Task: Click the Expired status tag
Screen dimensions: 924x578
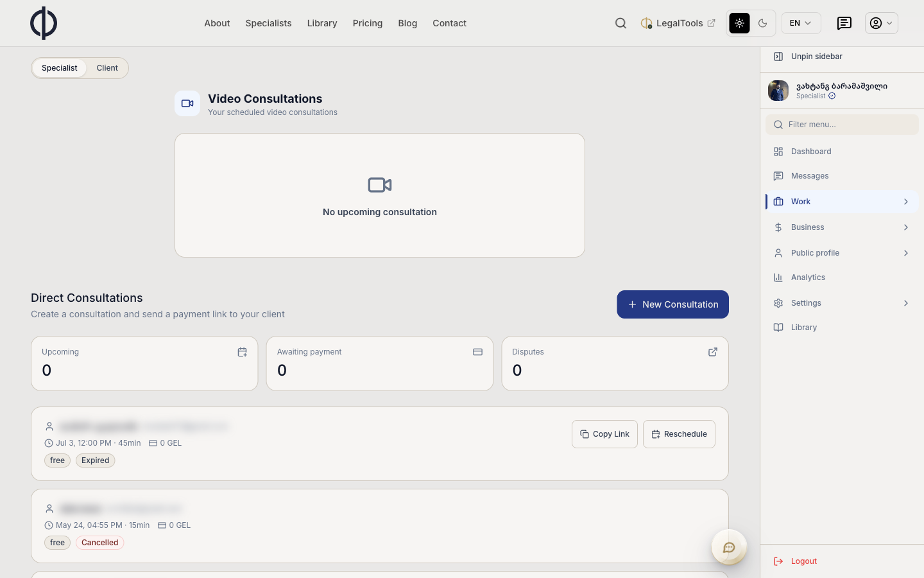Action: (96, 460)
